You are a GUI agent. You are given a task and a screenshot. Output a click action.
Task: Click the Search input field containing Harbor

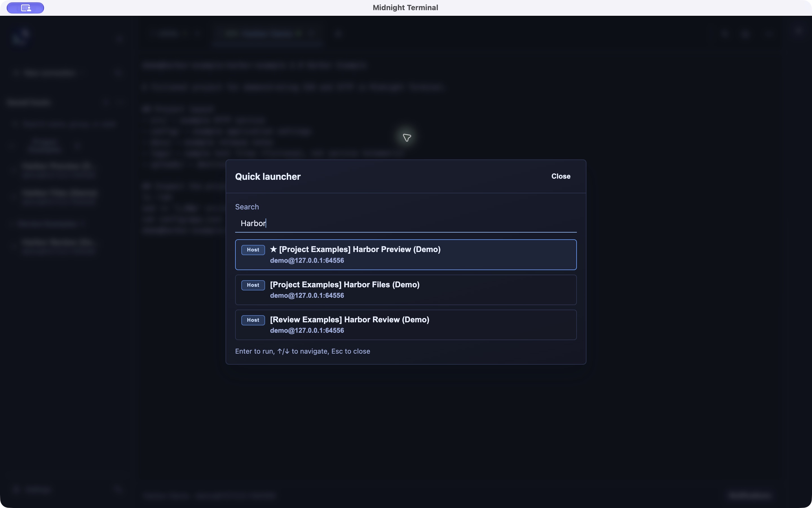406,224
